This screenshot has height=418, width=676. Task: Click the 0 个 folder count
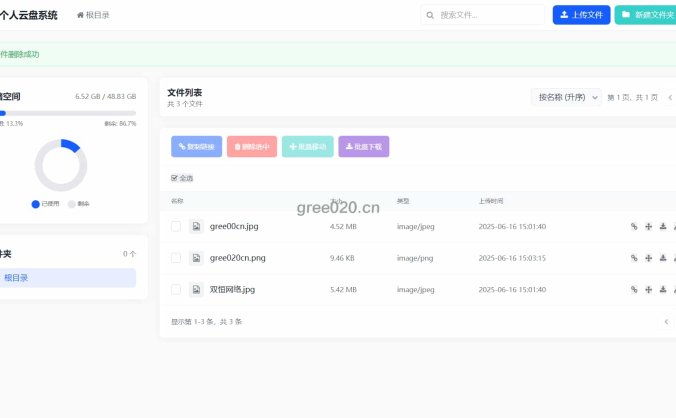[129, 254]
